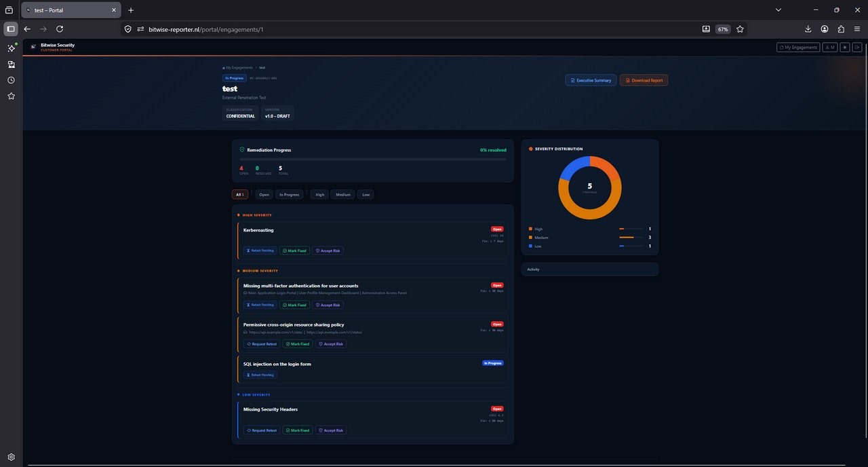Image resolution: width=868 pixels, height=467 pixels.
Task: Open Missing Security Headers finding title
Action: pos(271,409)
